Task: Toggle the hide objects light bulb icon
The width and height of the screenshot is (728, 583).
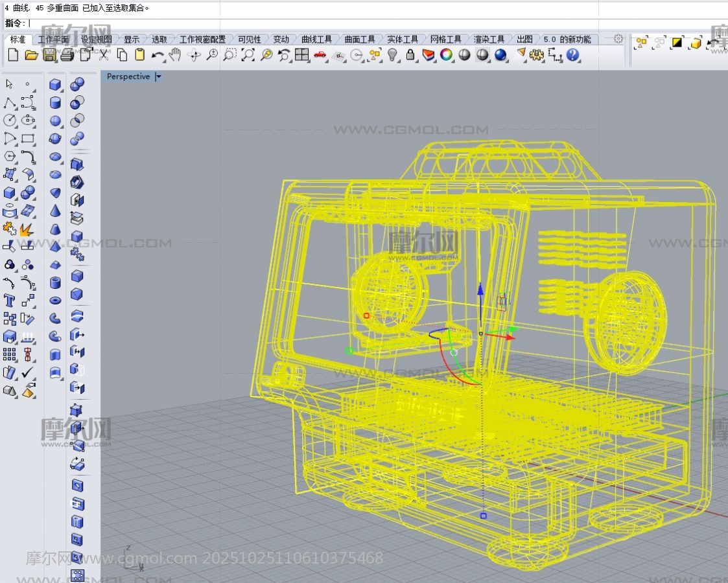Action: pos(393,55)
